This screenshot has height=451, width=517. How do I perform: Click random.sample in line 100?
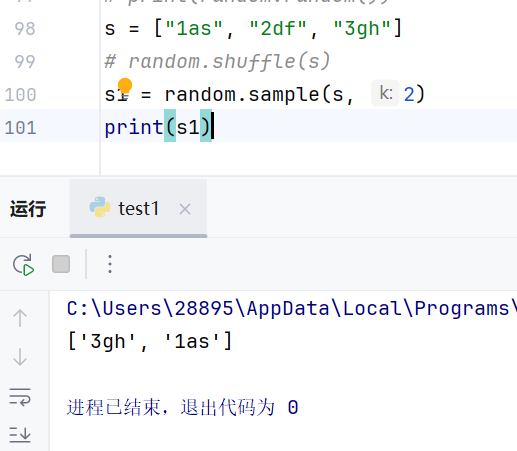242,95
